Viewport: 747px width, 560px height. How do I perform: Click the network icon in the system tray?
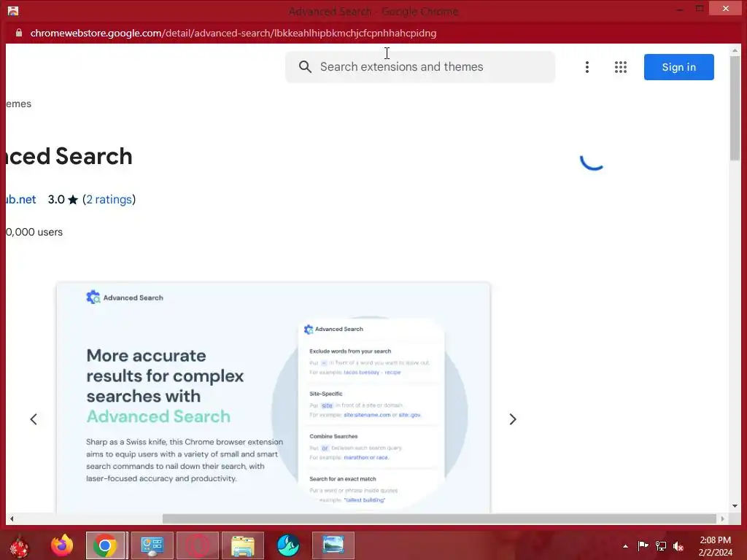coord(661,546)
